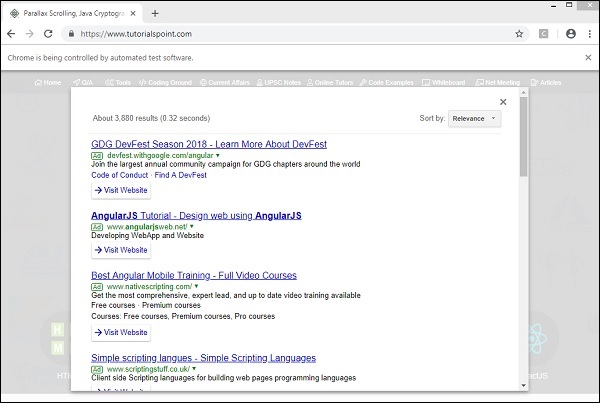This screenshot has height=403, width=600.
Task: Click the ReactJS icon behind the popup
Action: pos(538,338)
